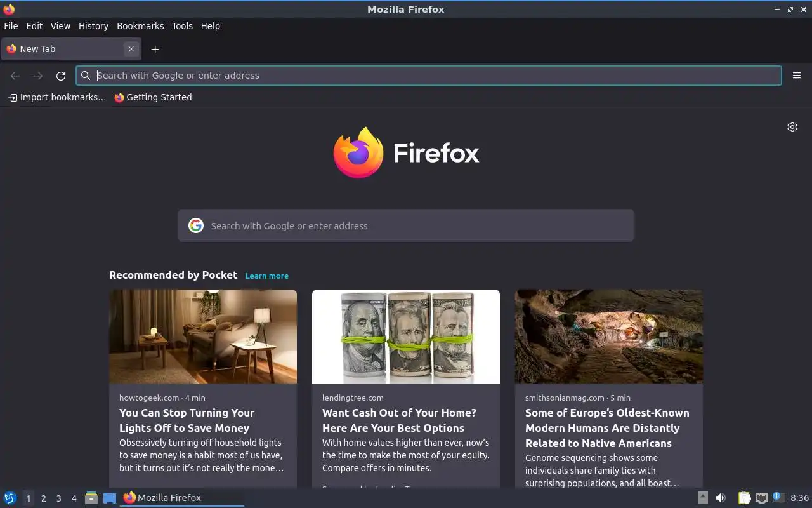Open the Firefox hamburger application menu
Screen dimensions: 812x508
click(797, 76)
